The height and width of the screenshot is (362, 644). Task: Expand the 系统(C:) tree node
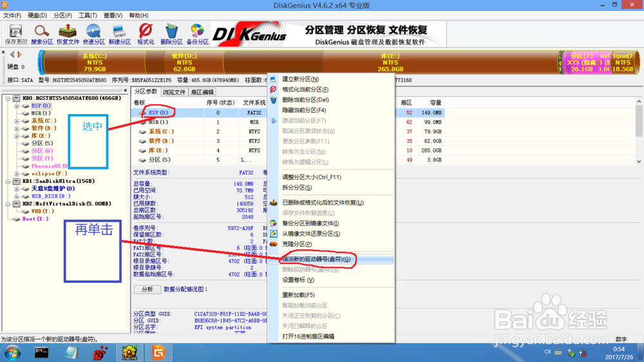(17, 121)
